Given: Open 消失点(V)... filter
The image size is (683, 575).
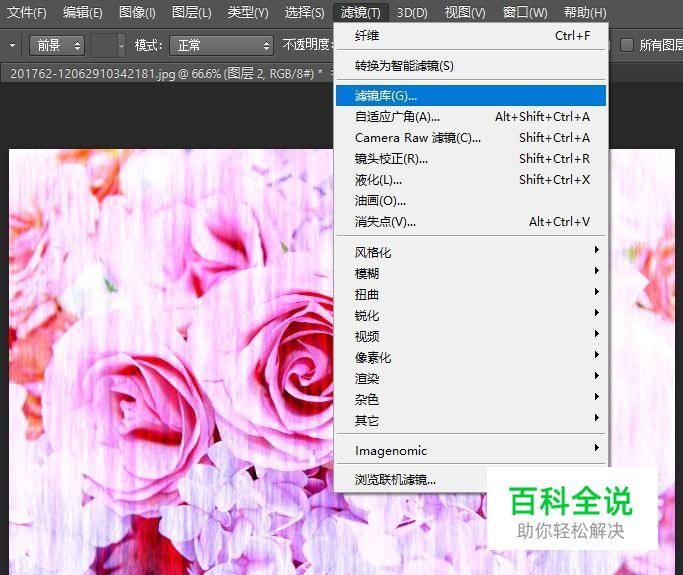Looking at the screenshot, I should click(471, 222).
